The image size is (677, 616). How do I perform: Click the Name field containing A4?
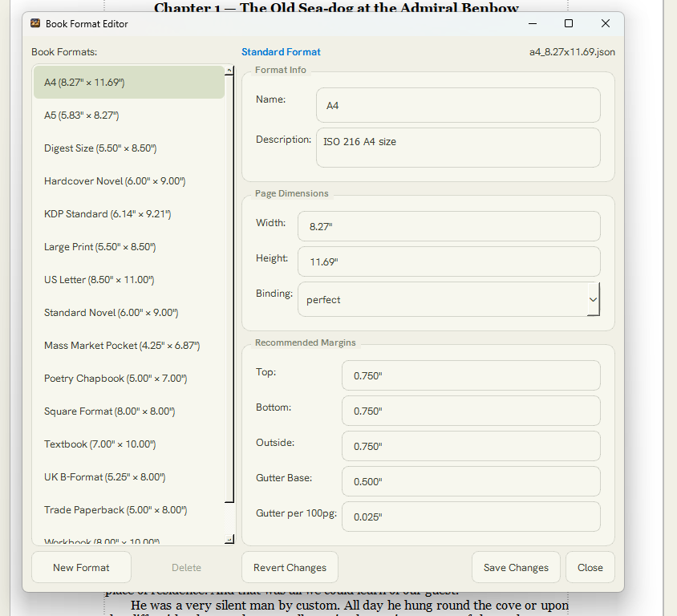tap(458, 105)
